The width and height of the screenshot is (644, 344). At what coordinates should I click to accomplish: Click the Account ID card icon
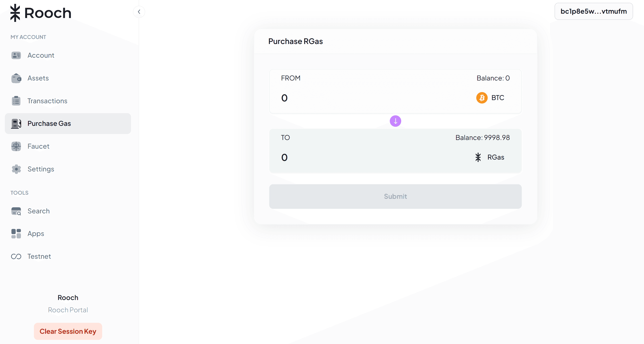pyautogui.click(x=16, y=55)
